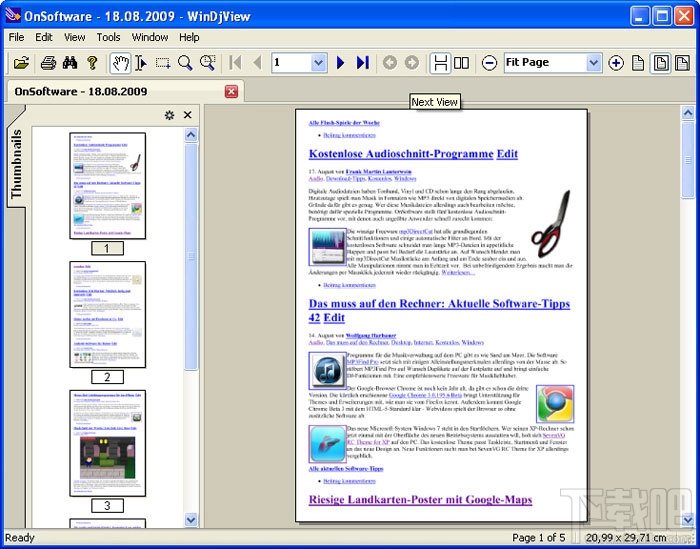
Task: Open the File menu
Action: point(17,37)
